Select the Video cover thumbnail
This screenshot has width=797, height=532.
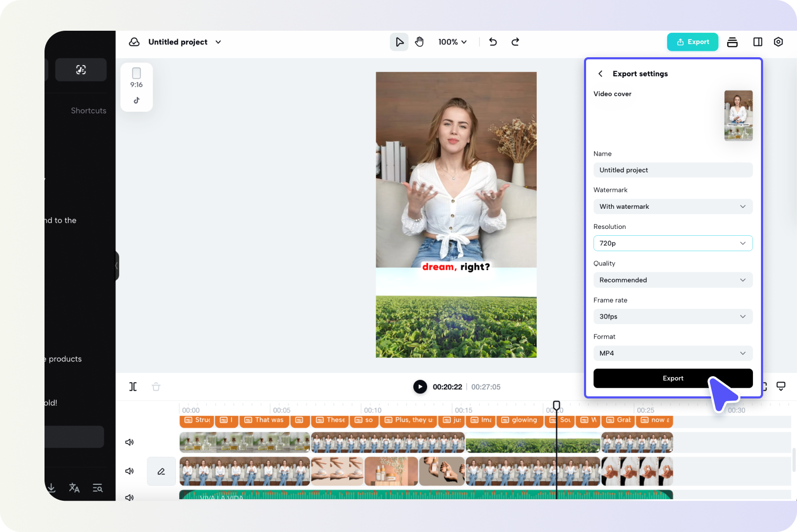(x=738, y=116)
